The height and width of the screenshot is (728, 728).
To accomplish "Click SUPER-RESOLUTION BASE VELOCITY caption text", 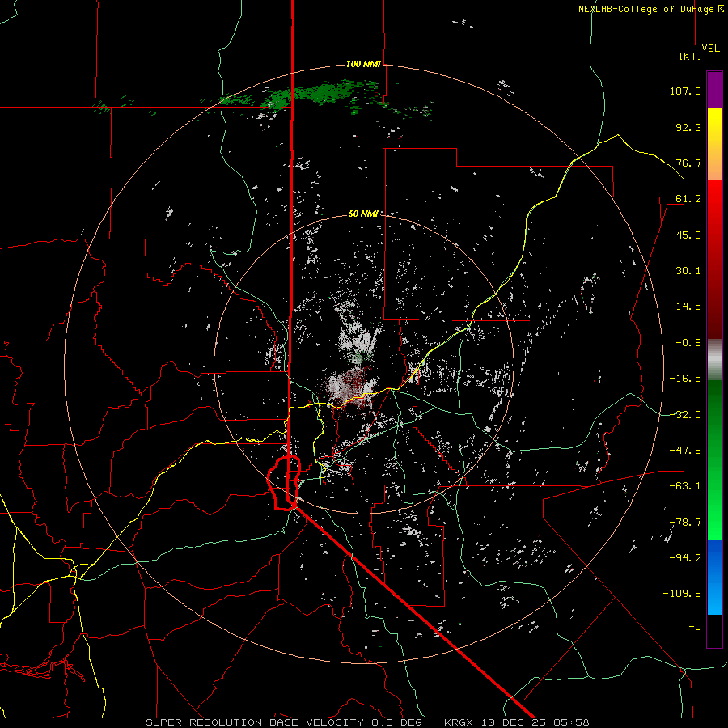I will [255, 722].
